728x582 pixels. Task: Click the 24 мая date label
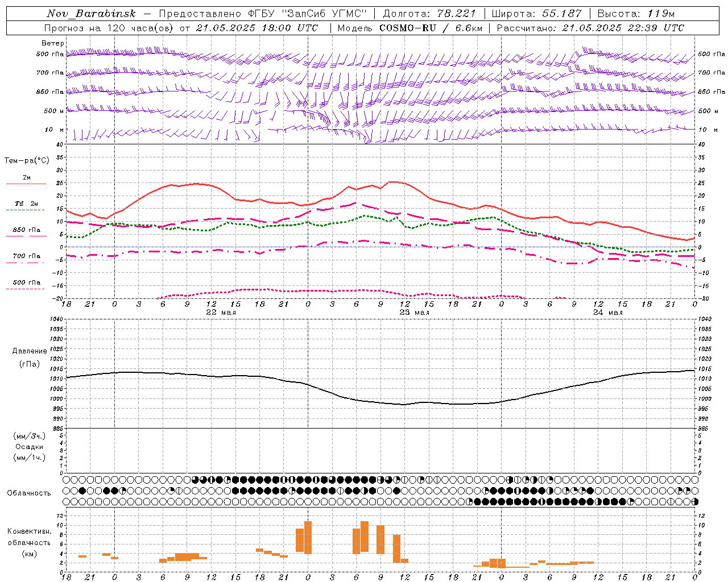pos(607,313)
